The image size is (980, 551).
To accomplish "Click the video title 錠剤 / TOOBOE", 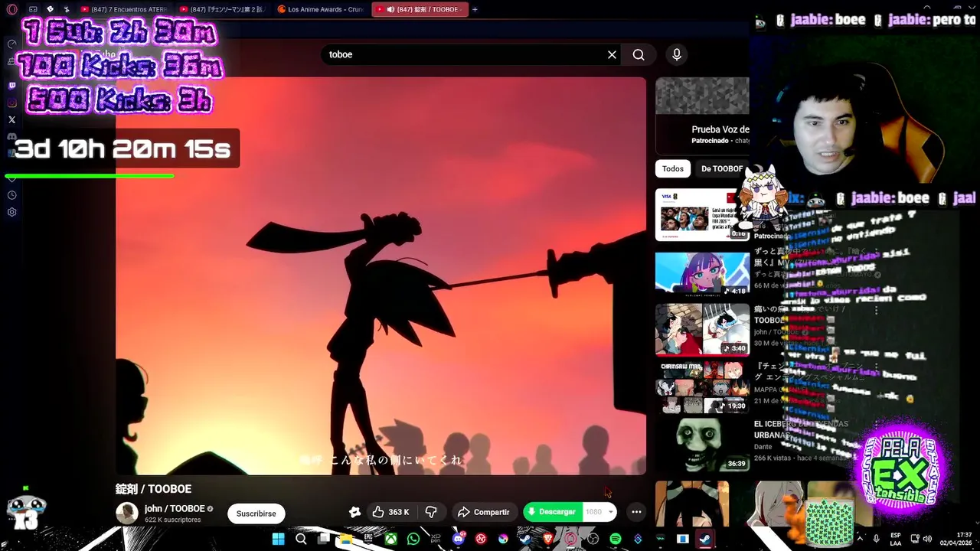I will tap(153, 489).
